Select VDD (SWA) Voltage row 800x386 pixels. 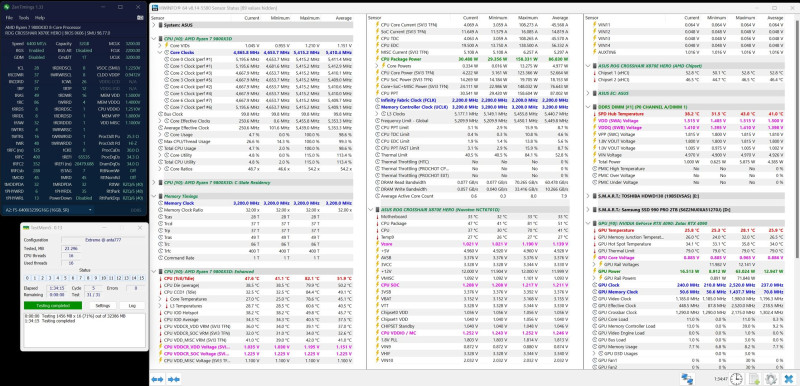tap(689, 121)
